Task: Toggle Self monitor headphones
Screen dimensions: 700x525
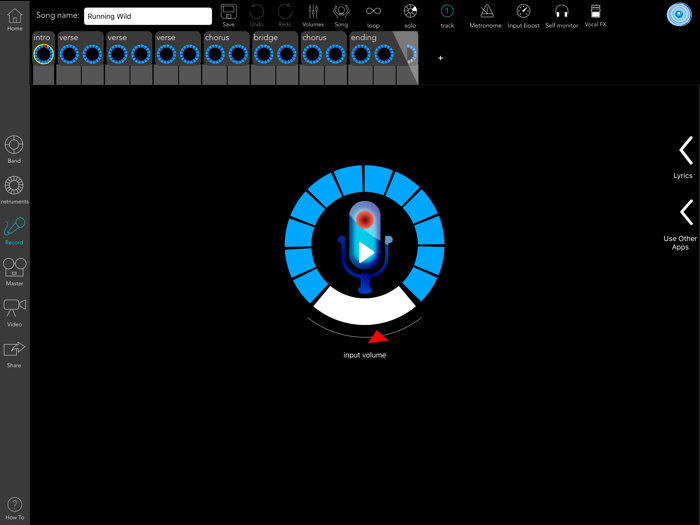Action: tap(561, 14)
